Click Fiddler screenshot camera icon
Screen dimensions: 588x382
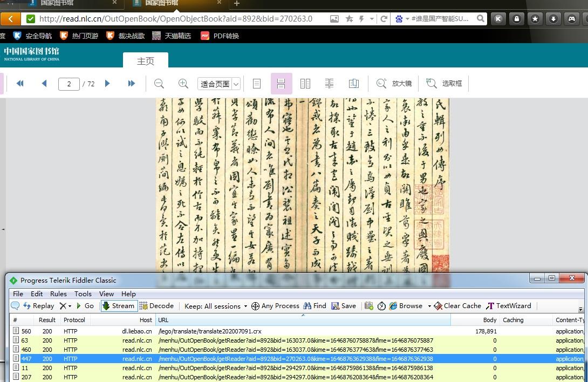pos(369,306)
